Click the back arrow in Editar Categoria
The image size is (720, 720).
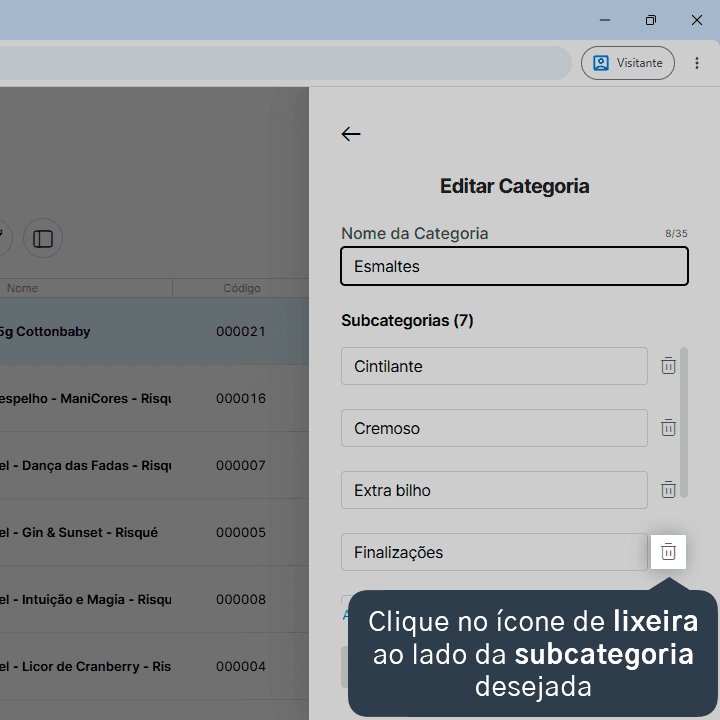click(351, 134)
